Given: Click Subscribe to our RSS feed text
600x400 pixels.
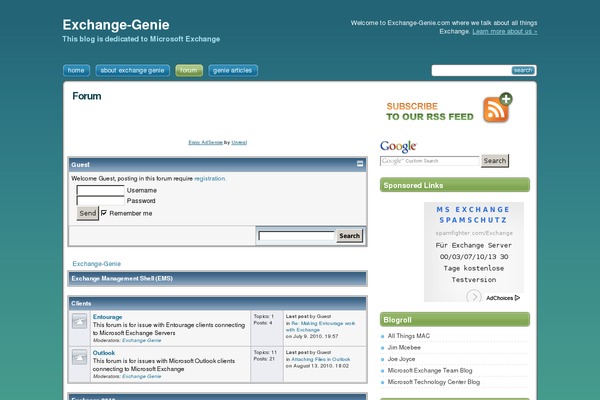Looking at the screenshot, I should click(x=430, y=111).
